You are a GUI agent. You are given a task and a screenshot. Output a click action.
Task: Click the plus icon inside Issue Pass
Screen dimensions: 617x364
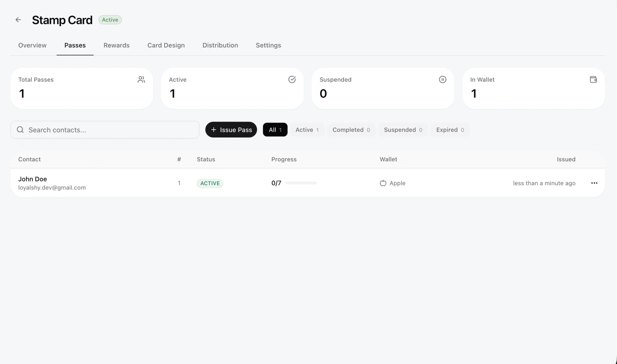(214, 130)
